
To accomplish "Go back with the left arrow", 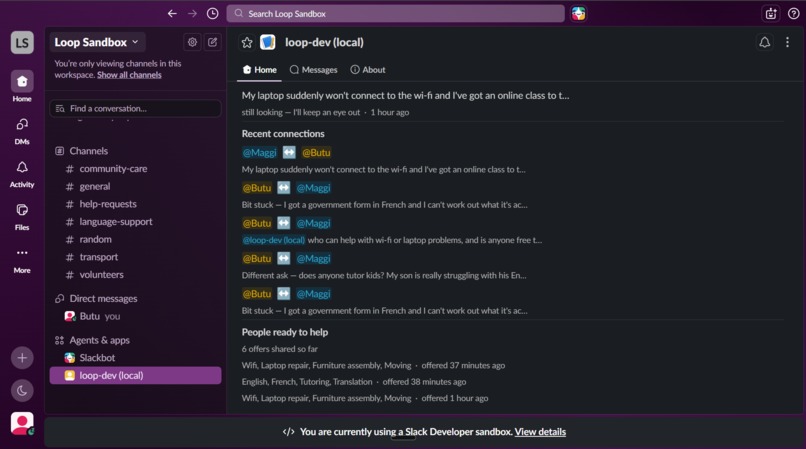I will (x=172, y=14).
